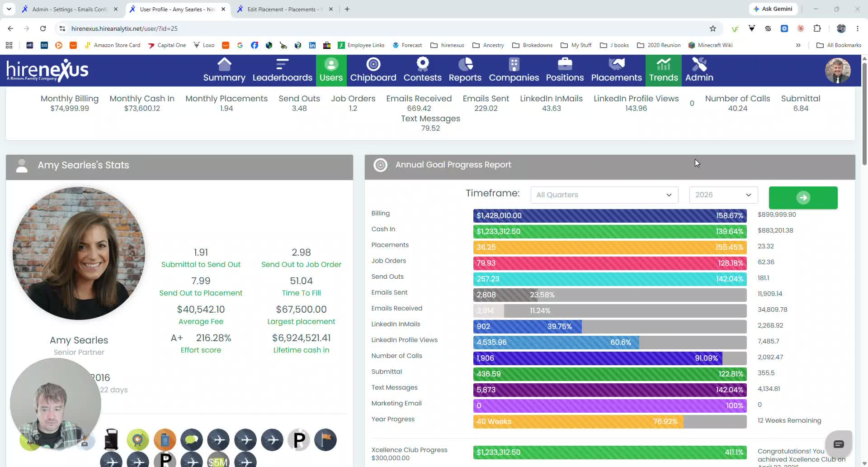This screenshot has height=467, width=868.
Task: Bookmark this page with star icon
Action: point(713,29)
